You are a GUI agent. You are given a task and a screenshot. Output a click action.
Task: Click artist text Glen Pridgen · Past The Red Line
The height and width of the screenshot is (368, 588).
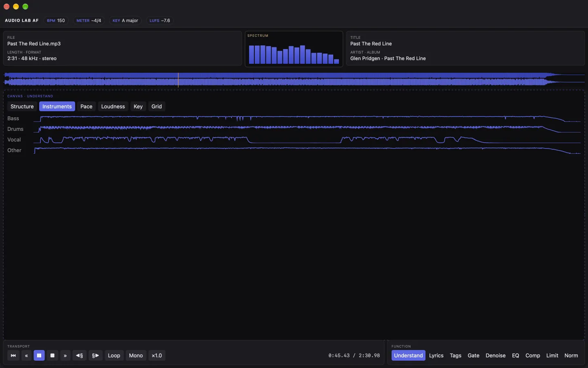388,58
